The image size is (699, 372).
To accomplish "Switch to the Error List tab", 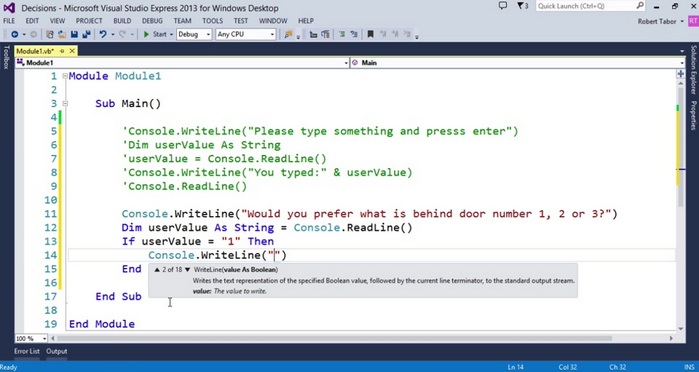I will click(27, 351).
